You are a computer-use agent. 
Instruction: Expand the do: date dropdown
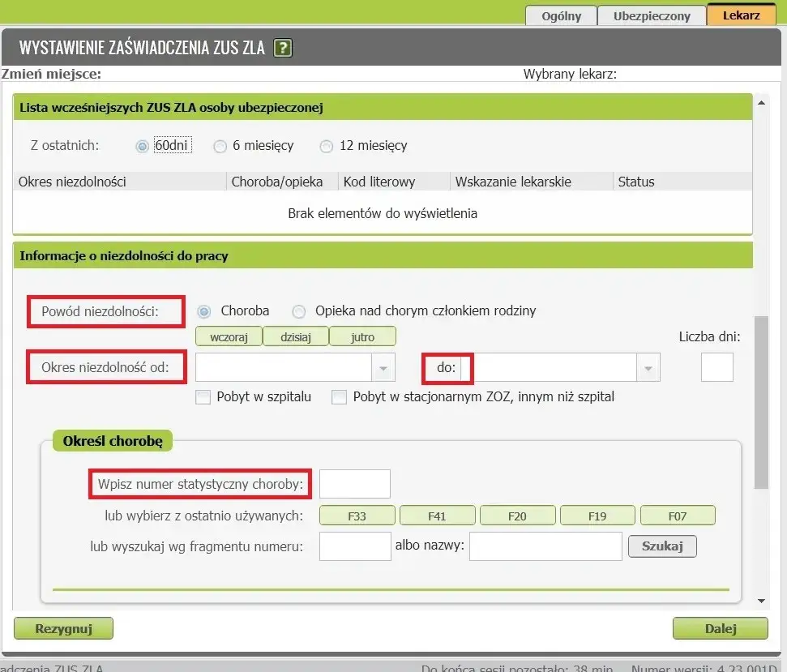click(648, 368)
